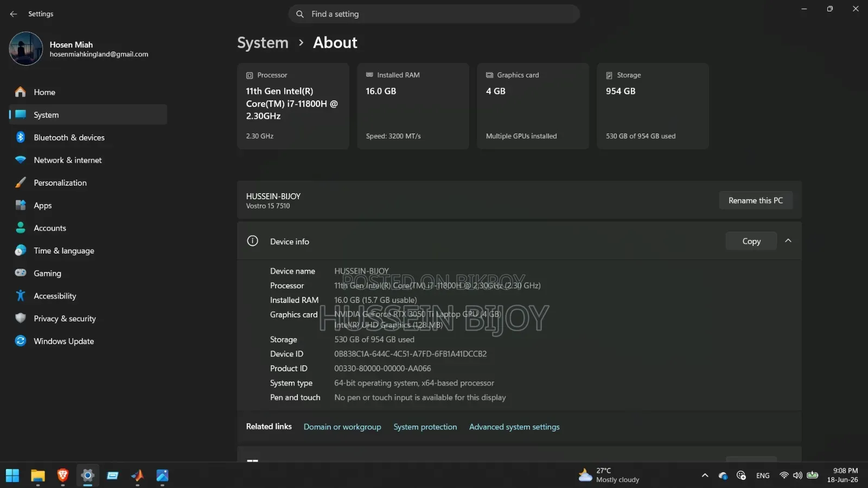Open Domain or workgroup link

click(x=342, y=427)
